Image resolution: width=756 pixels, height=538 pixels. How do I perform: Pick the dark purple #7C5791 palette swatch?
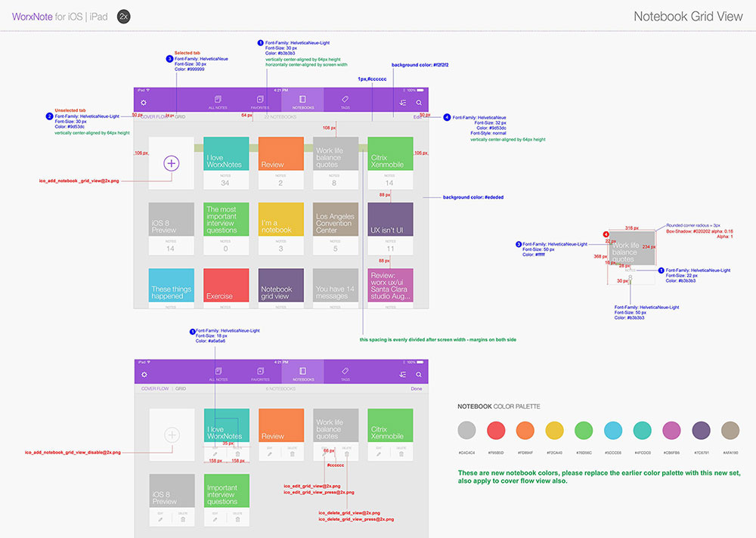pyautogui.click(x=702, y=431)
